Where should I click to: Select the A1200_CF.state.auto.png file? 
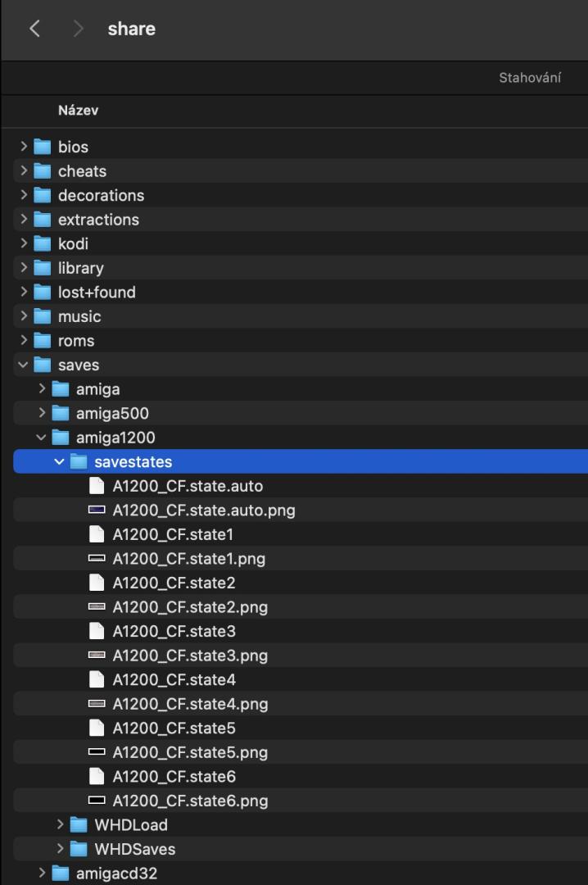tap(203, 511)
